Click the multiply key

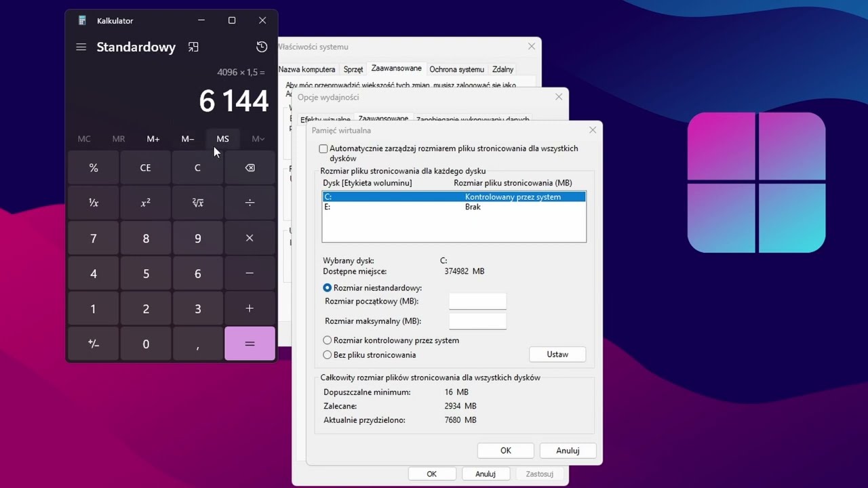[250, 238]
